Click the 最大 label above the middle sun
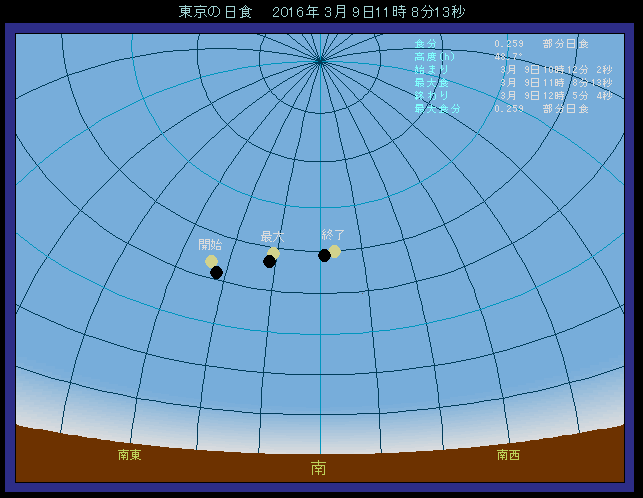This screenshot has width=643, height=498. [x=272, y=236]
